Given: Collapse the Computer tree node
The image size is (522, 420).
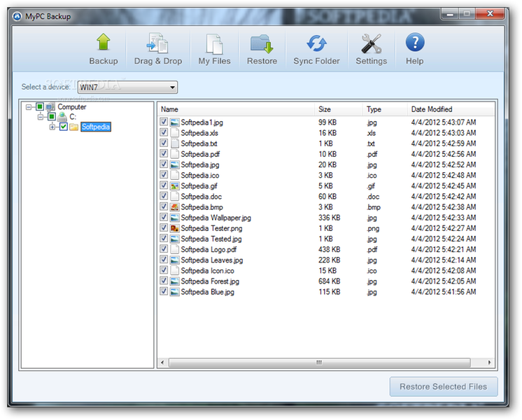Looking at the screenshot, I should [29, 107].
